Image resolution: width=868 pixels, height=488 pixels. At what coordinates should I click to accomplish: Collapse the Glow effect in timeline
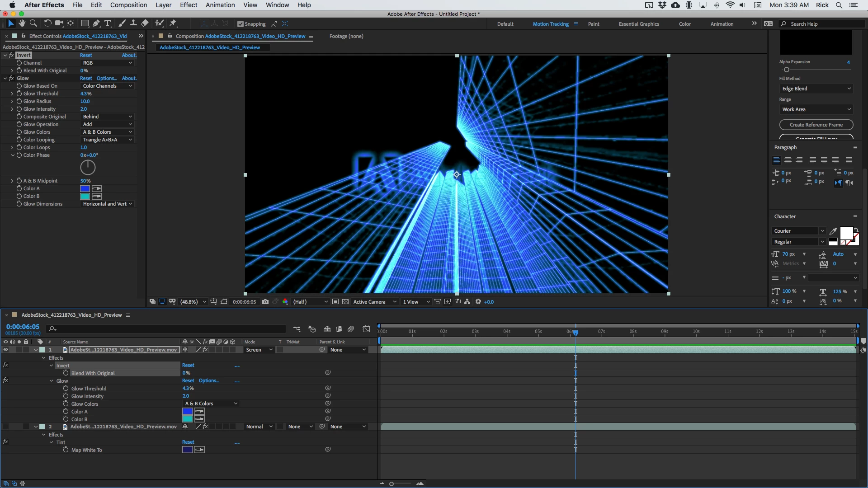point(52,381)
